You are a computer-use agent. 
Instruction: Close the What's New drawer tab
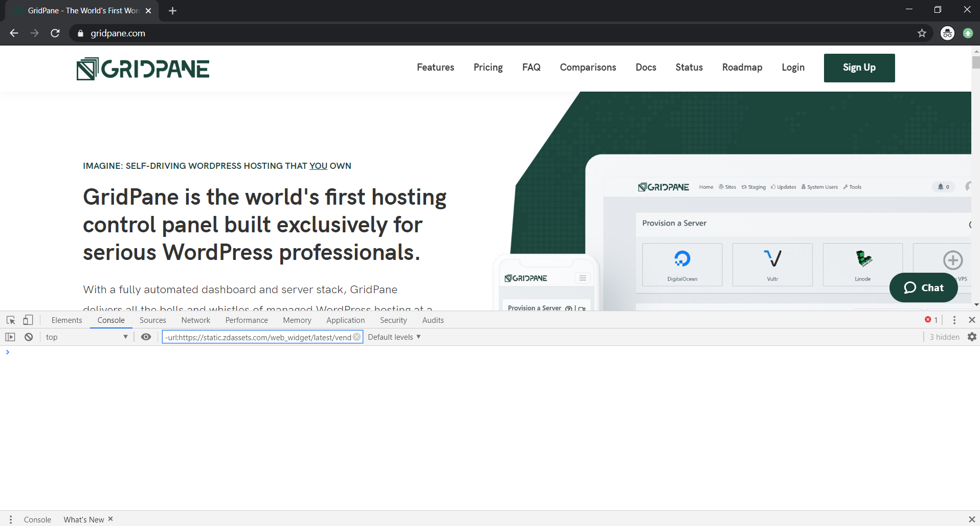(x=110, y=519)
